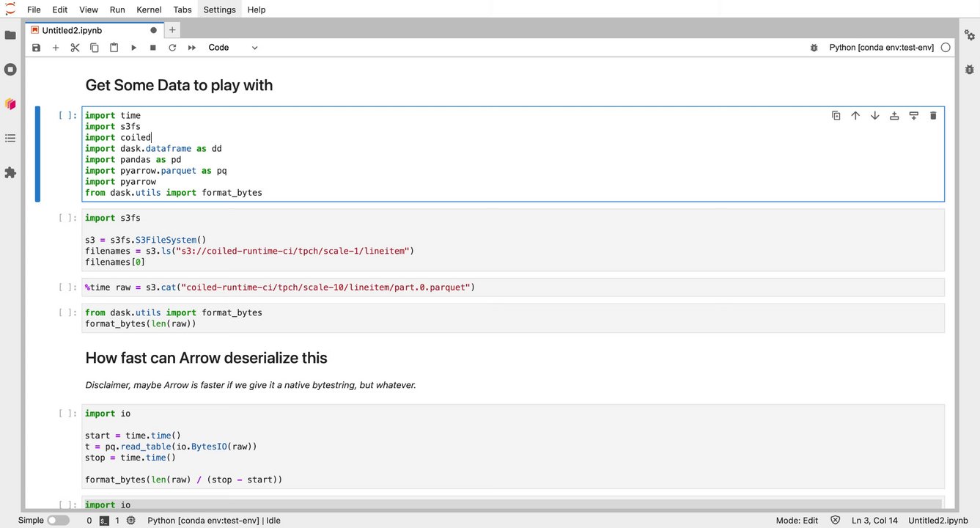The image size is (980, 528).
Task: Run the selected cell with play icon
Action: [133, 48]
